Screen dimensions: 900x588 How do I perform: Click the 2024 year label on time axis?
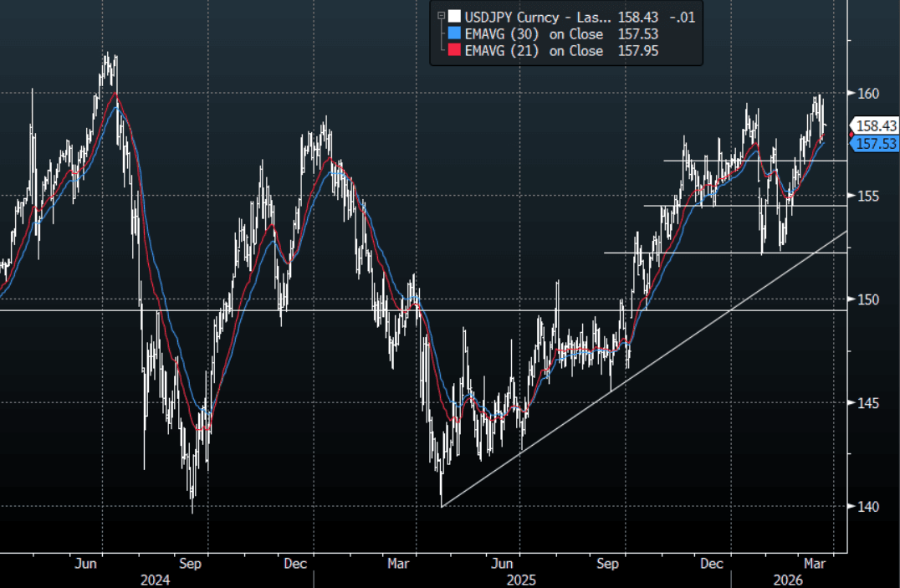coord(155,580)
